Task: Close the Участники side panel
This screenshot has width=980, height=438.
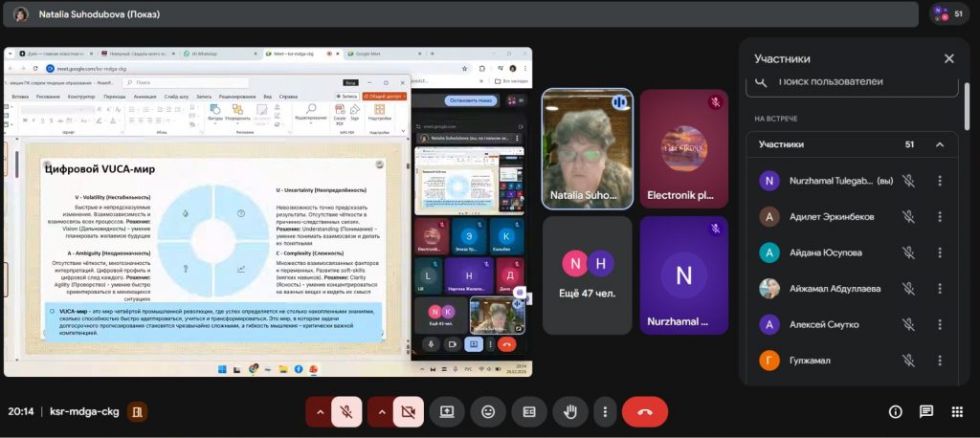Action: point(948,58)
